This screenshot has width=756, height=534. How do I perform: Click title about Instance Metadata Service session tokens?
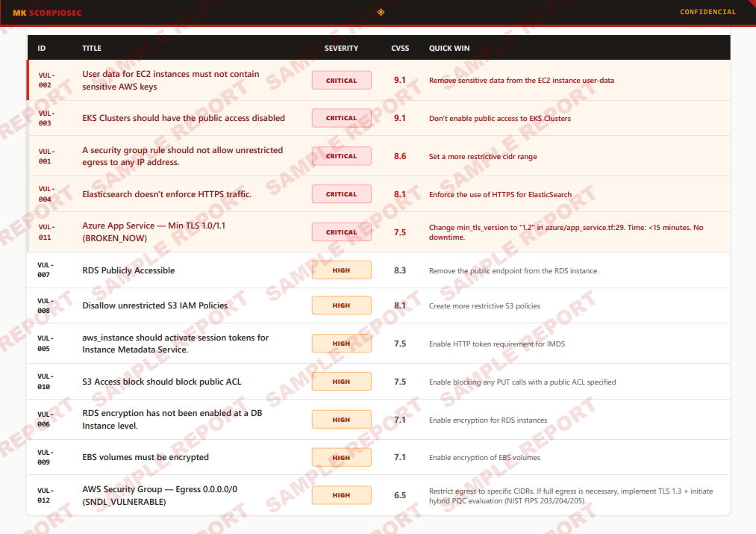pyautogui.click(x=175, y=344)
